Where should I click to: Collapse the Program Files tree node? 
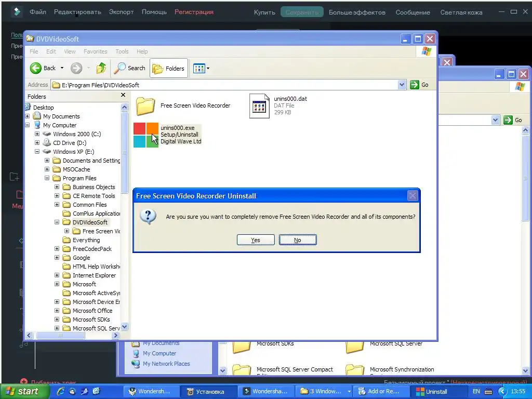tap(47, 178)
